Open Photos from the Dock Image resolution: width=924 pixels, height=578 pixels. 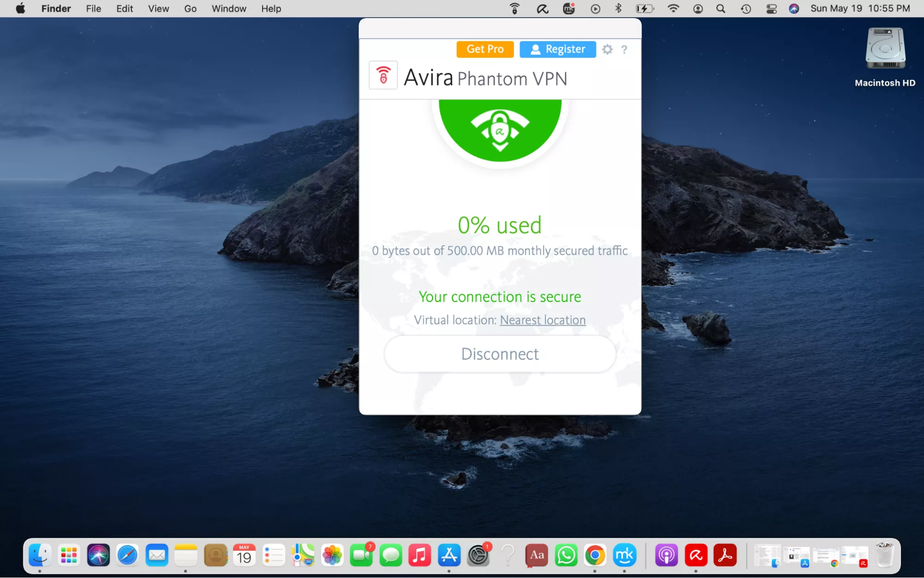click(x=332, y=555)
